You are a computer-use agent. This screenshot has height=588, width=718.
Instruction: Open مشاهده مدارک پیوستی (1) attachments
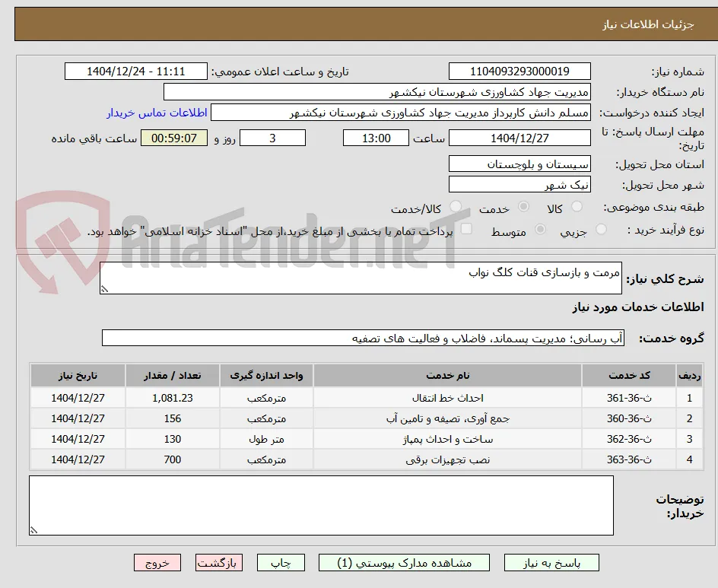[x=404, y=563]
